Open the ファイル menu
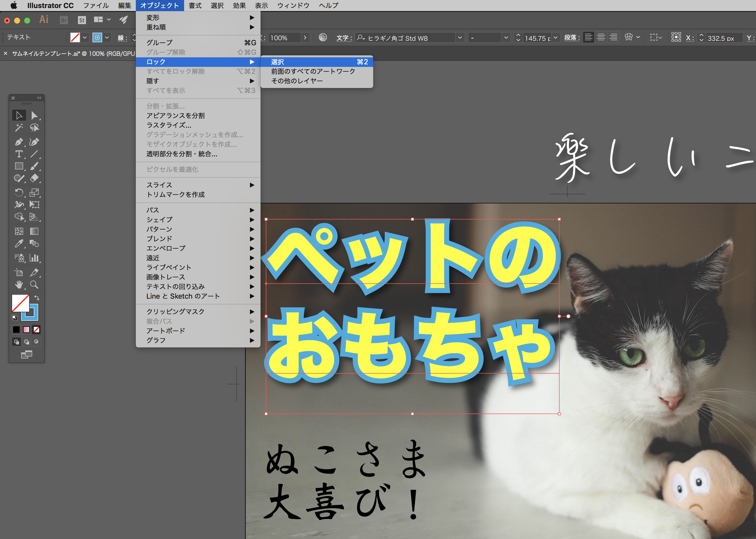This screenshot has height=539, width=756. pyautogui.click(x=96, y=6)
